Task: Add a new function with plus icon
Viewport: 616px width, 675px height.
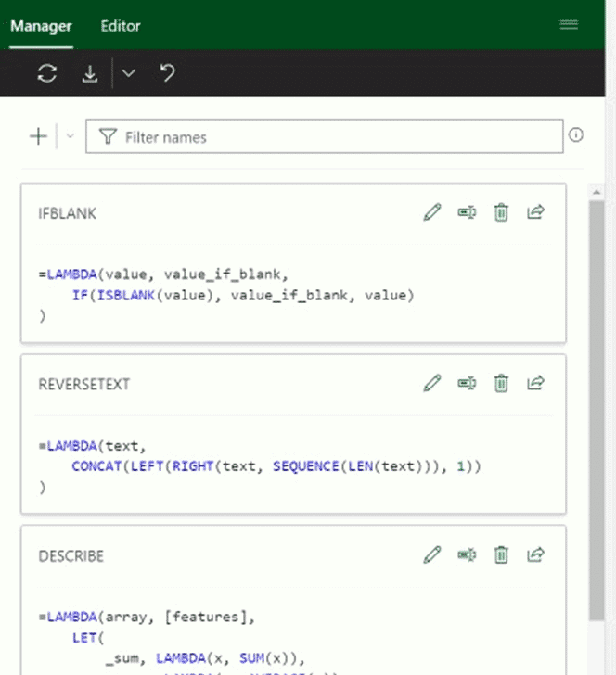Action: (38, 137)
